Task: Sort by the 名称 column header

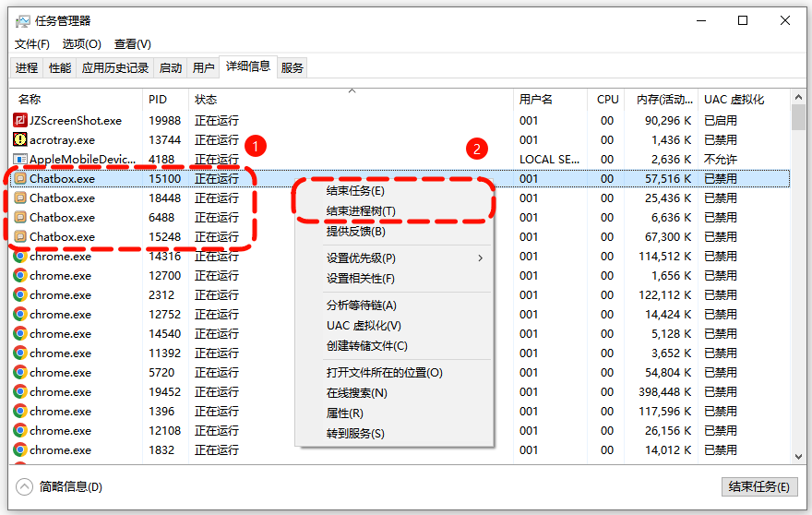Action: coord(76,100)
